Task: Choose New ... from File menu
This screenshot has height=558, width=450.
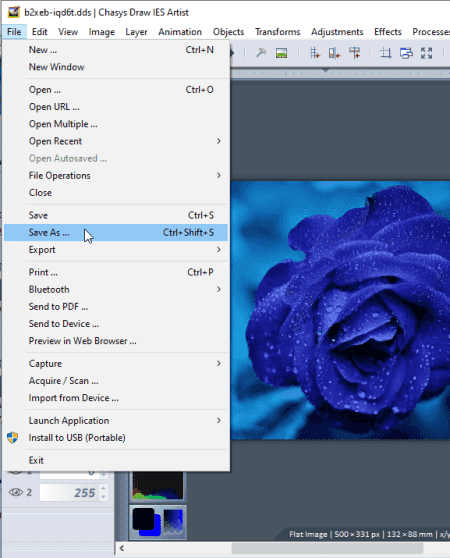Action: coord(116,50)
